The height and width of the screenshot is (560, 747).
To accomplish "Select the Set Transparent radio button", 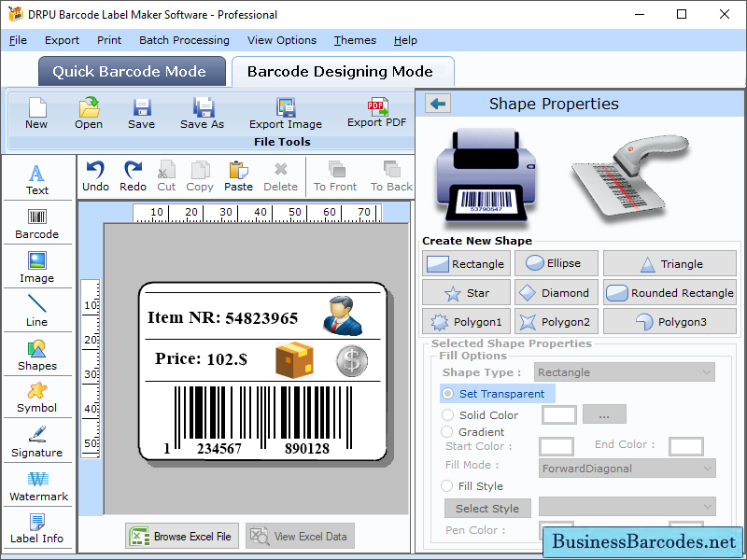I will pos(448,394).
